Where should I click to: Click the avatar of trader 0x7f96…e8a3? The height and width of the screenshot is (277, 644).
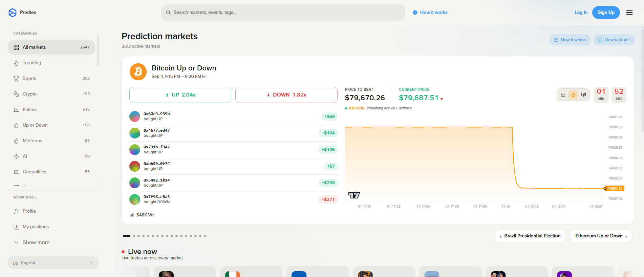pyautogui.click(x=135, y=199)
